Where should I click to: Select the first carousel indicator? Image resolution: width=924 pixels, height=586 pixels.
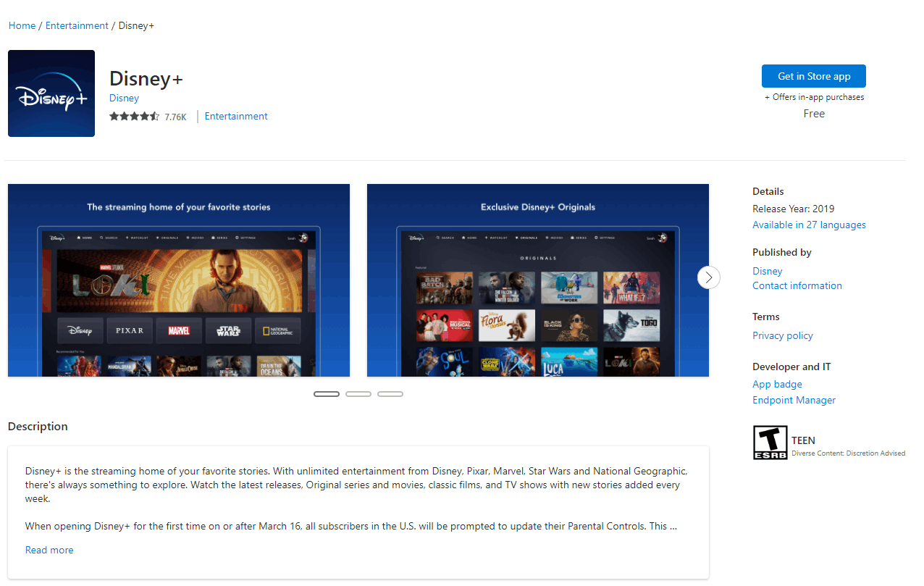coord(326,393)
